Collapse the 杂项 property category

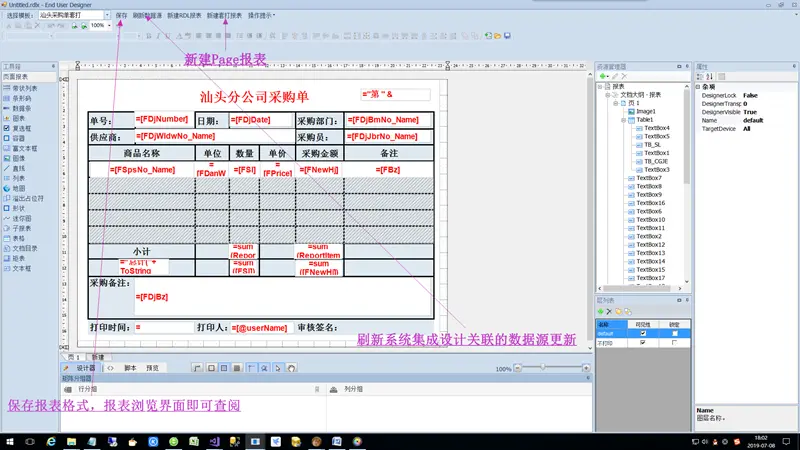[x=698, y=87]
